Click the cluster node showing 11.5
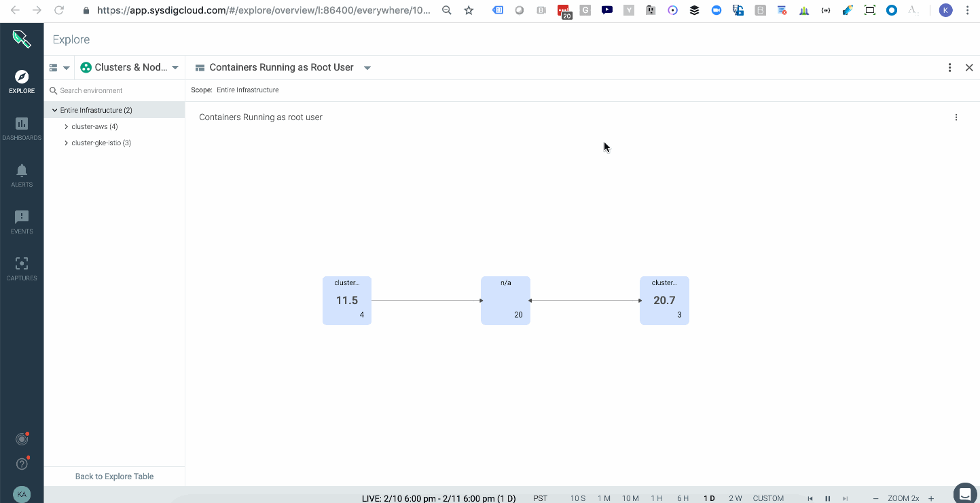The height and width of the screenshot is (503, 980). pyautogui.click(x=347, y=301)
